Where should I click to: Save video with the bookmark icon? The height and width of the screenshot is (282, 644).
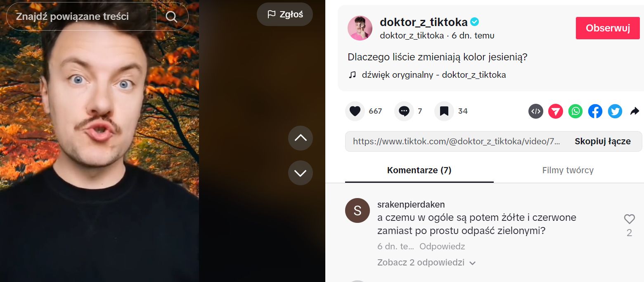coord(444,111)
